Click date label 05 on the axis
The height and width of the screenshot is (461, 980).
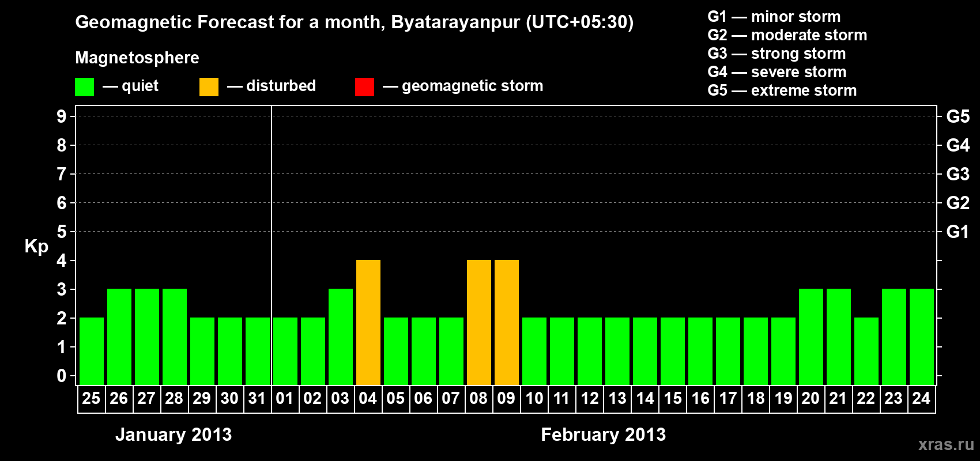pyautogui.click(x=395, y=399)
